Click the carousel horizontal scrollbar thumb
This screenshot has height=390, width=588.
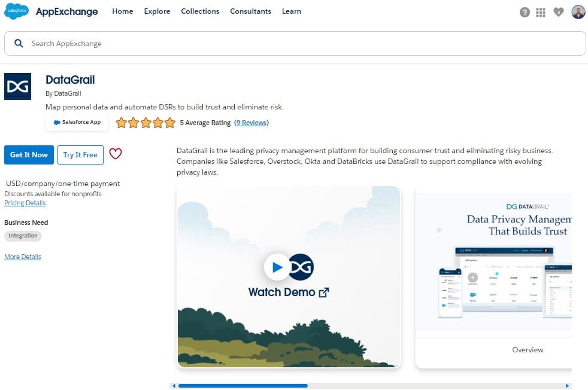click(243, 385)
